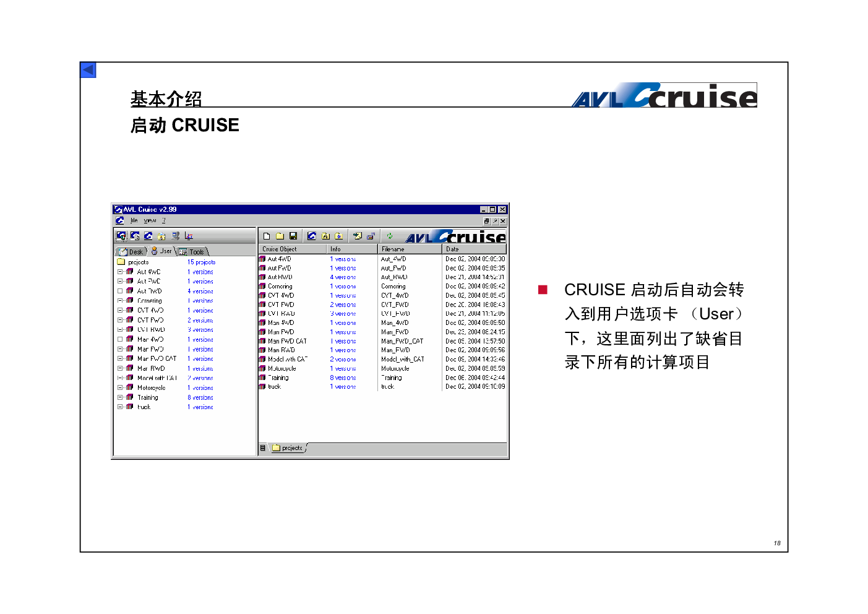This screenshot has width=868, height=614.
Task: Expand the CVT FWD tree node
Action: click(120, 320)
